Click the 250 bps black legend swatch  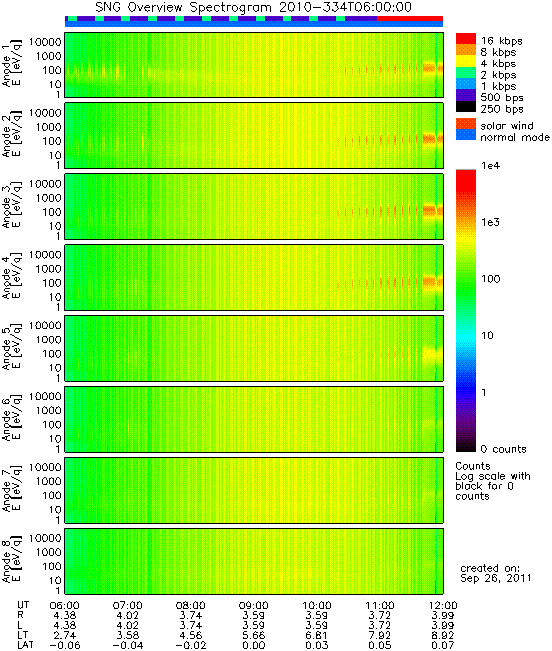tap(466, 106)
